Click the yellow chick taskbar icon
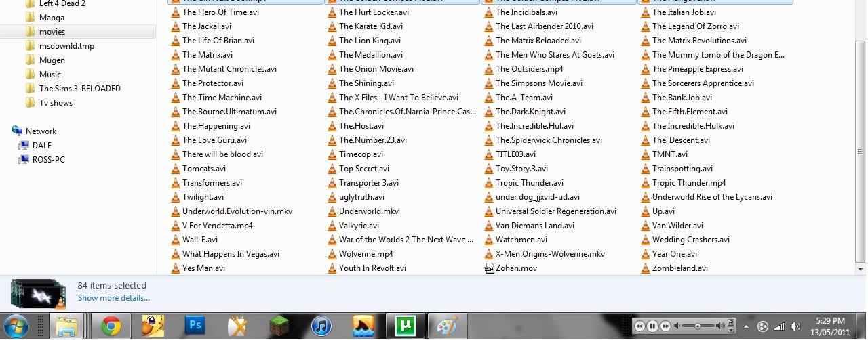868x340 pixels. click(153, 326)
